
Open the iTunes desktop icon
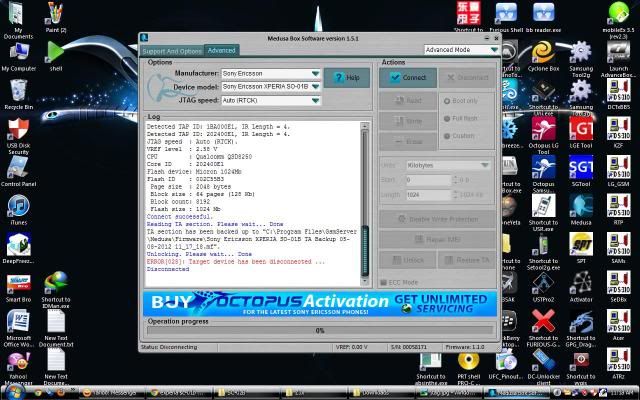[x=19, y=210]
